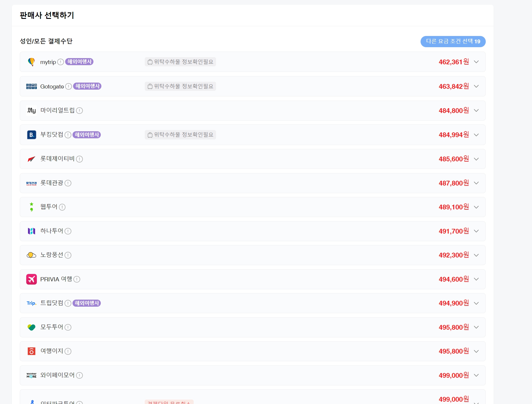Open info icon next to Gotogate

[x=68, y=86]
